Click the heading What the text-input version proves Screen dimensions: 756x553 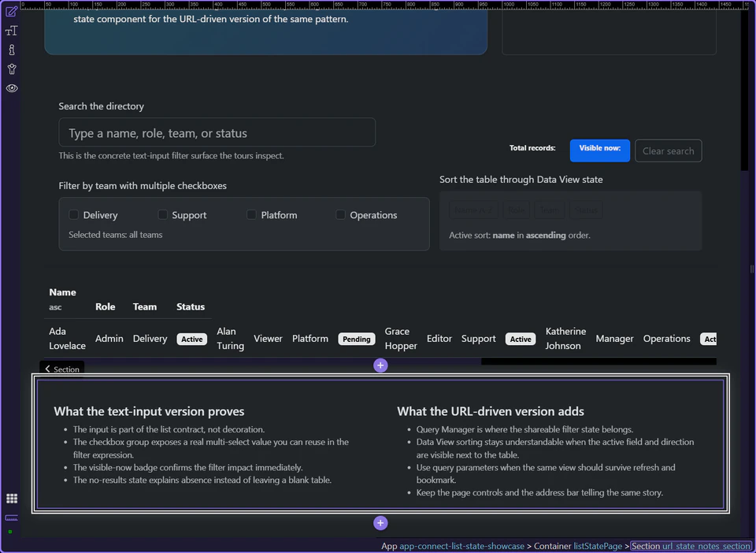tap(149, 411)
